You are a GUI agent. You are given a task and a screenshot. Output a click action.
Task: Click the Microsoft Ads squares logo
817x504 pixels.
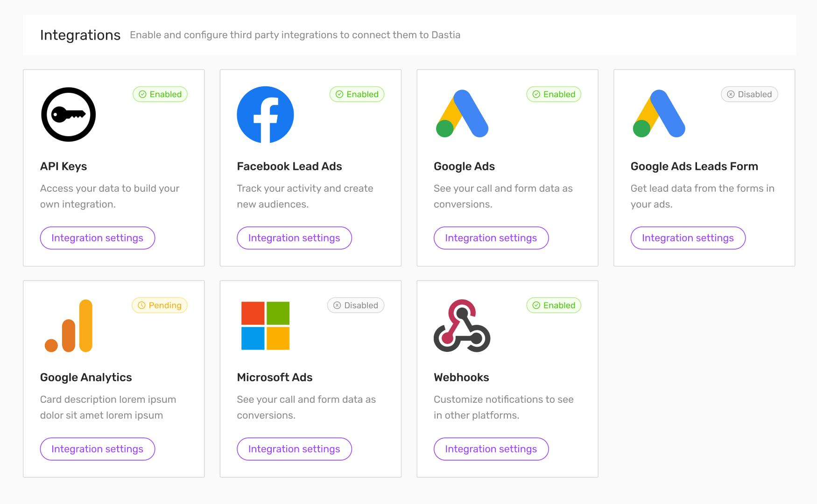pos(265,326)
